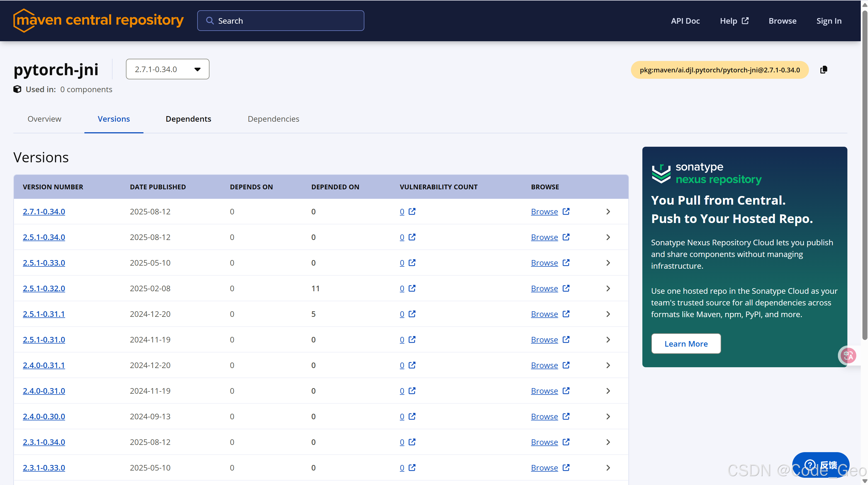Expand row chevron for 2.4.0-0.31.0
Image resolution: width=868 pixels, height=485 pixels.
(x=608, y=391)
